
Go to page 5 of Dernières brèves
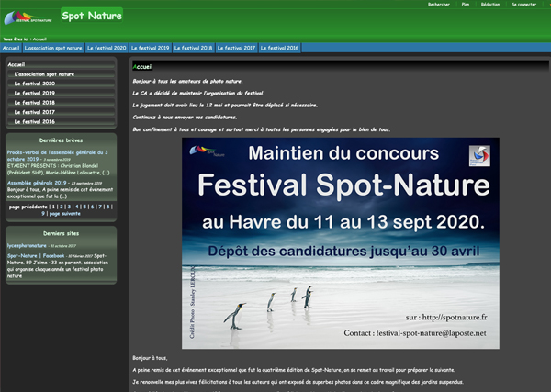pyautogui.click(x=84, y=207)
